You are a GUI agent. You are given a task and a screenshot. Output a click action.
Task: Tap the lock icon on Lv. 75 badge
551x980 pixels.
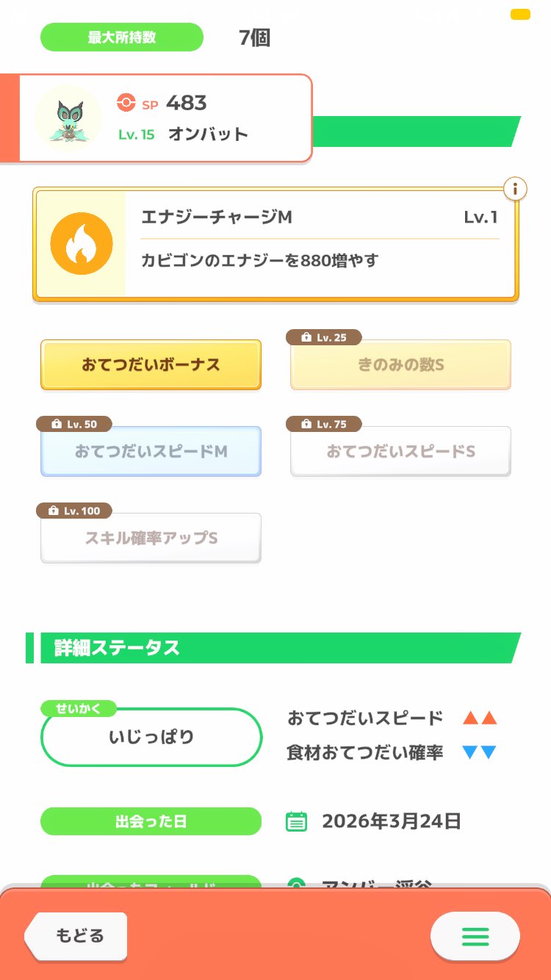click(306, 425)
